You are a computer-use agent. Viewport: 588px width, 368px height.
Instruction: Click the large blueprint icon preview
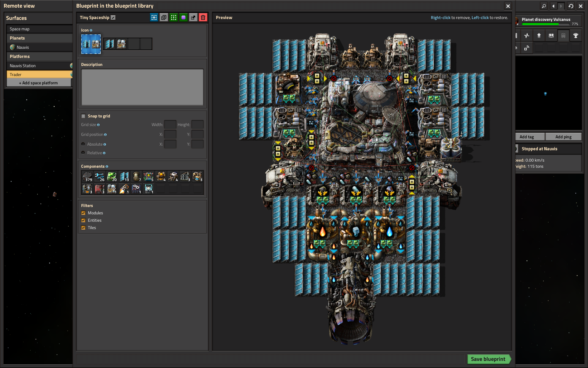(91, 44)
